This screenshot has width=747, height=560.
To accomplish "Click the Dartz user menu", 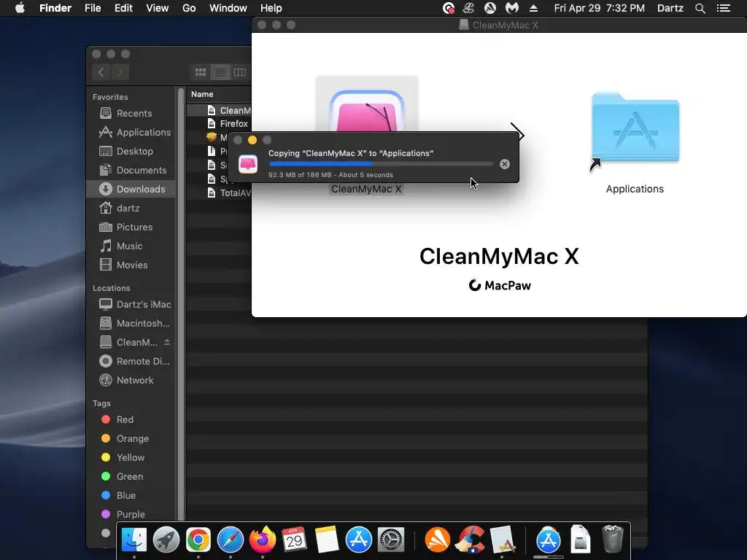I will [x=670, y=8].
